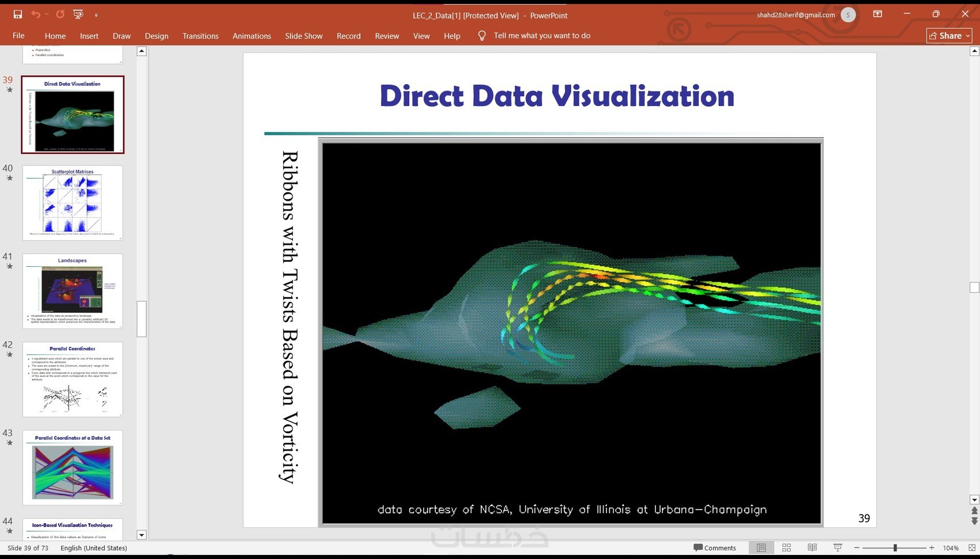This screenshot has height=559, width=980.
Task: Click the zoom in plus button
Action: (932, 548)
